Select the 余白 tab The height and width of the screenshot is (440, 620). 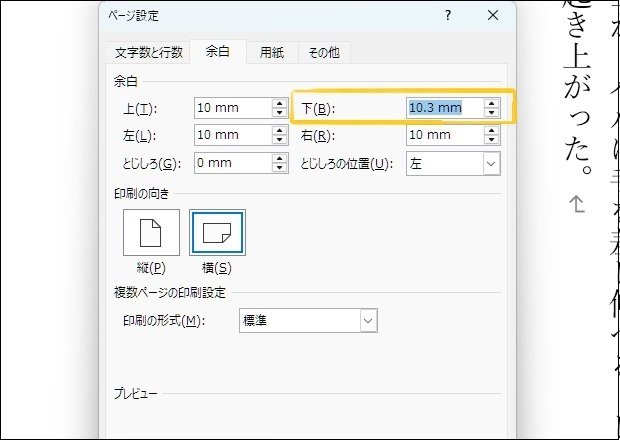218,51
